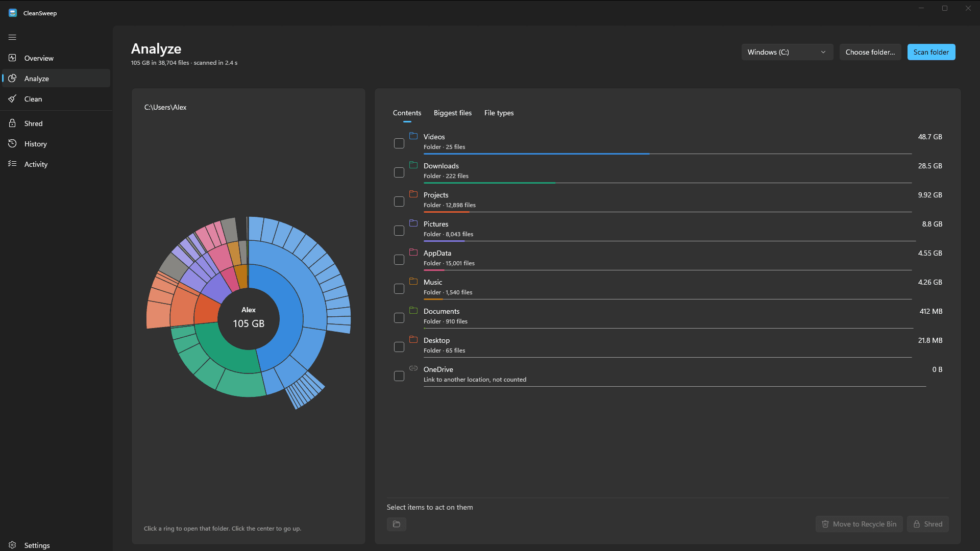Click the Analyze pie chart icon
The image size is (980, 551).
(12, 78)
